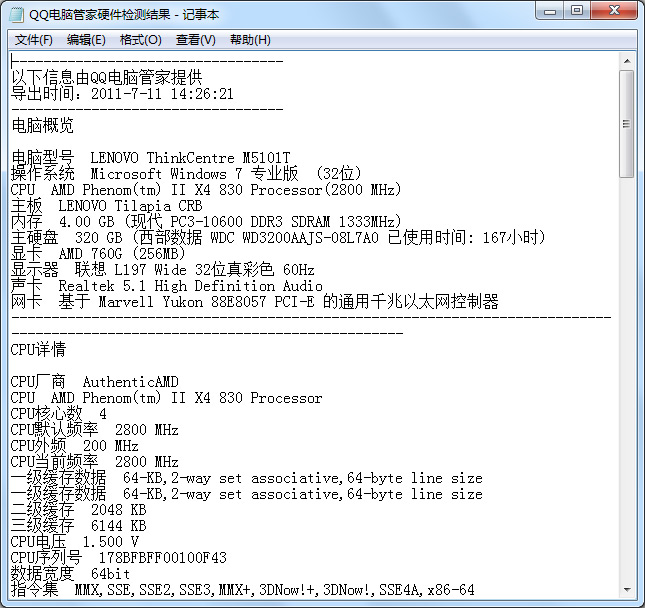The height and width of the screenshot is (608, 645).
Task: Click the export time '2011-7-11 14:26:21'
Action: (162, 94)
